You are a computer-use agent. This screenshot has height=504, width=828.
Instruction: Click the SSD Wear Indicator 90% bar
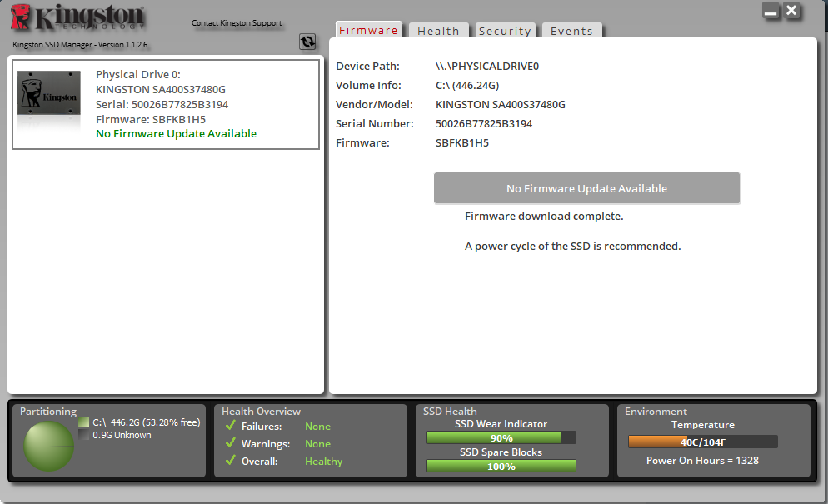(501, 438)
